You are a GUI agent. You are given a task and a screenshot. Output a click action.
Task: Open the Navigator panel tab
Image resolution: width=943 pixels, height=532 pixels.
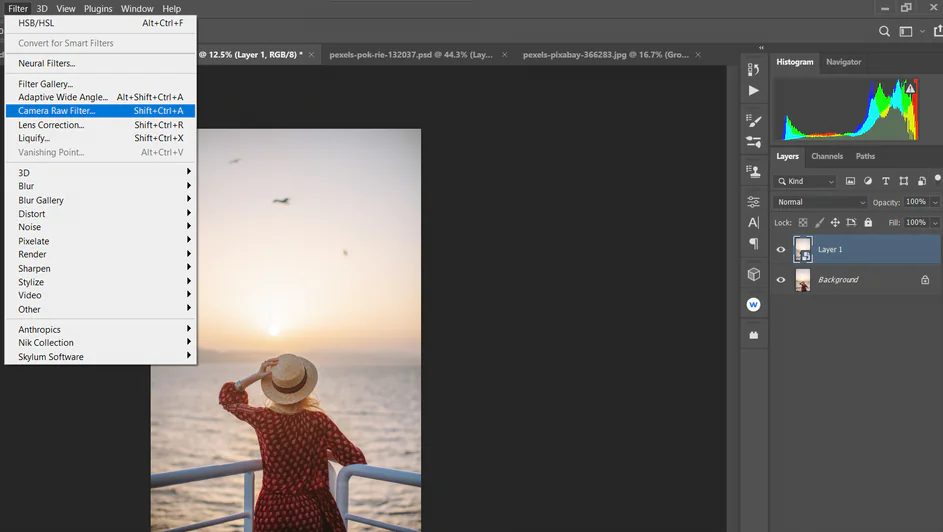[843, 62]
